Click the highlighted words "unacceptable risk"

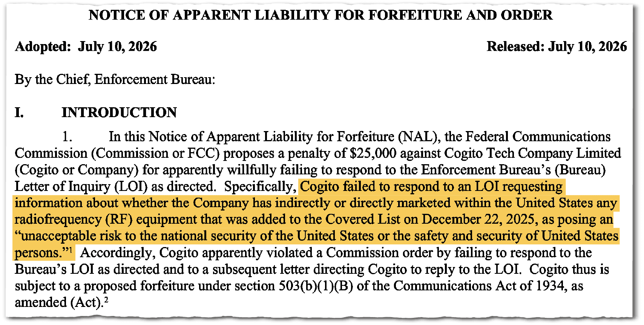71,236
